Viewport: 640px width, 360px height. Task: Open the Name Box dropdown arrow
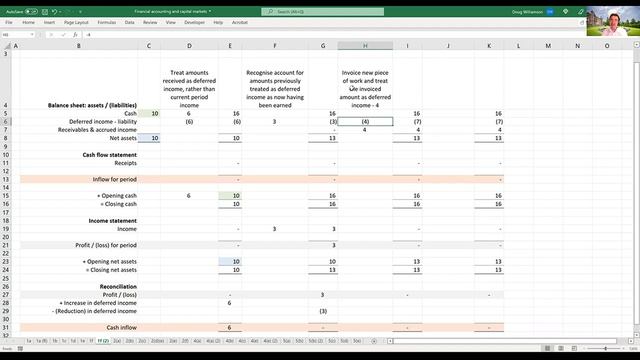tap(32, 35)
